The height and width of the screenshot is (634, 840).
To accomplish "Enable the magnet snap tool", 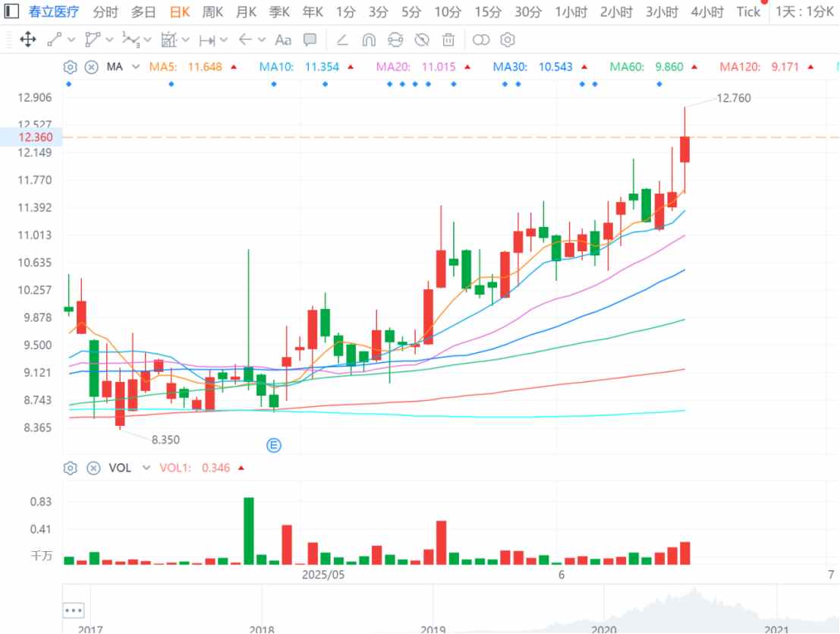I will 369,39.
